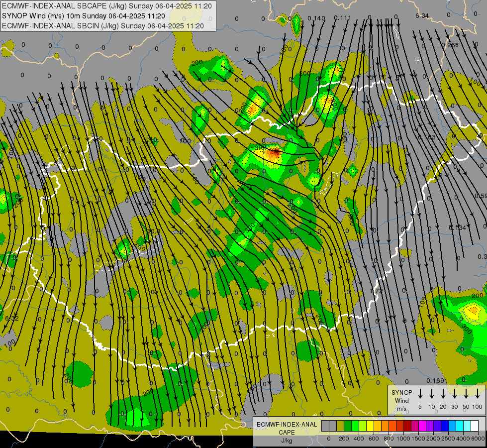Click the red CAPE maximum hotspot on the map
Screen dimensions: 487x448
coord(276,152)
